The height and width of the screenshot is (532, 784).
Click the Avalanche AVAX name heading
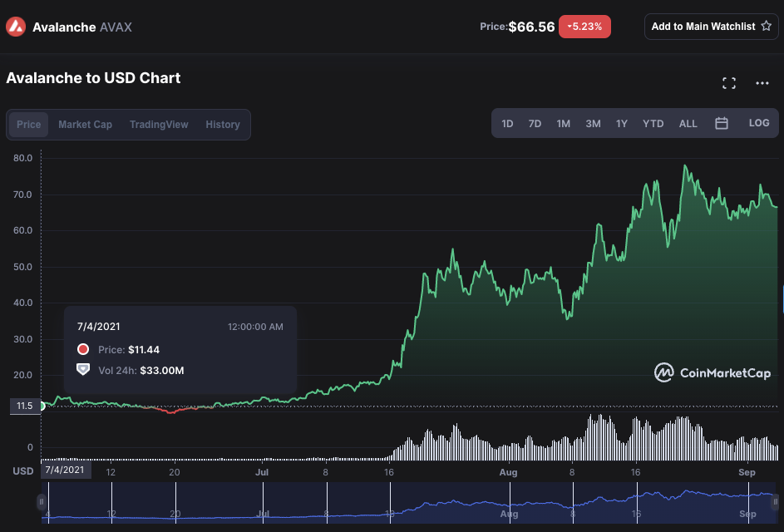[x=82, y=27]
